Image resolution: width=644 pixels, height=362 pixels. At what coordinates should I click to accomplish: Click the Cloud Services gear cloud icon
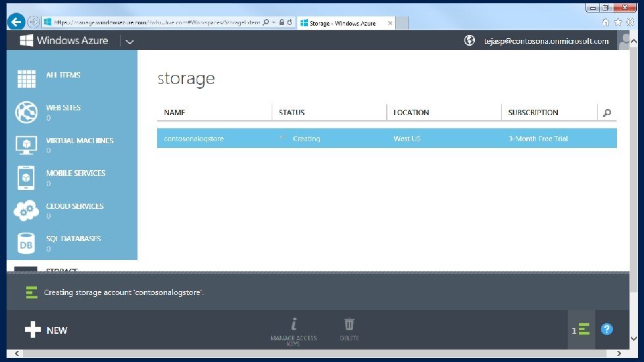click(26, 210)
